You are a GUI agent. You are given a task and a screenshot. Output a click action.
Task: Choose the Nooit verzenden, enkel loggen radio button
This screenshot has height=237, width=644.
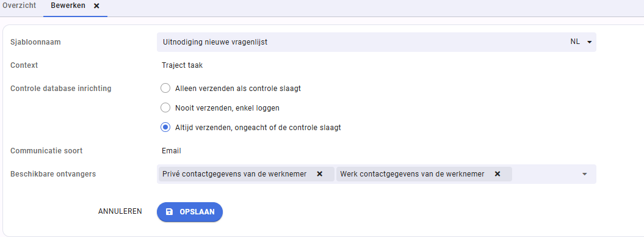click(x=165, y=108)
